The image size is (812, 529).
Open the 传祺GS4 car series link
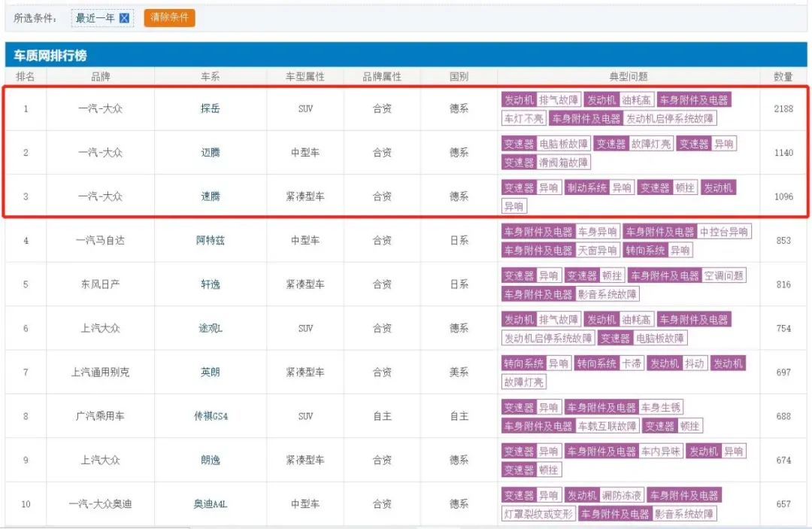point(211,416)
